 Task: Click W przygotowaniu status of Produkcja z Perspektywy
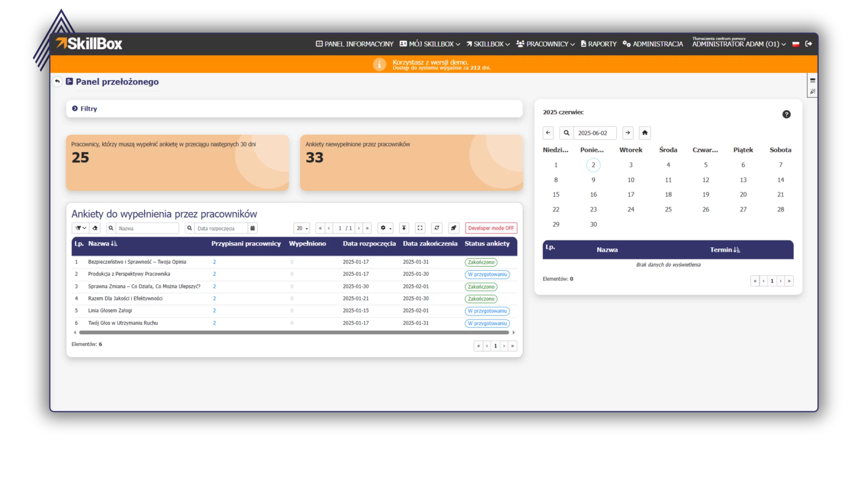pos(487,274)
